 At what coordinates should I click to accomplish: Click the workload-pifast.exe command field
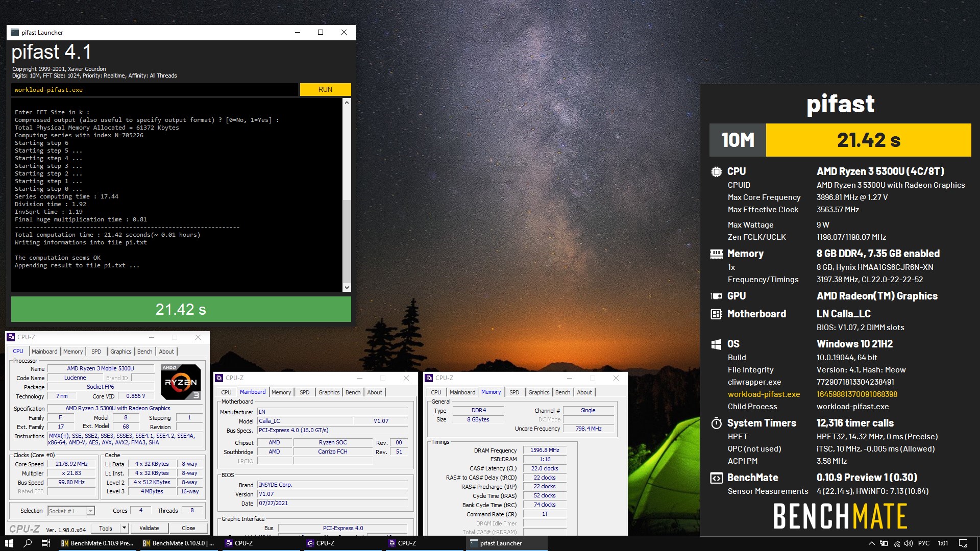(155, 90)
